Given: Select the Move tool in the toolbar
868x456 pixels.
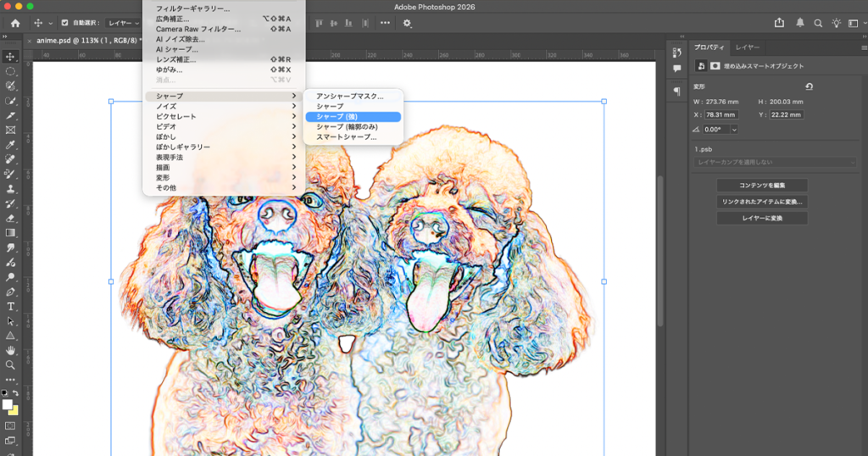Looking at the screenshot, I should (x=11, y=56).
